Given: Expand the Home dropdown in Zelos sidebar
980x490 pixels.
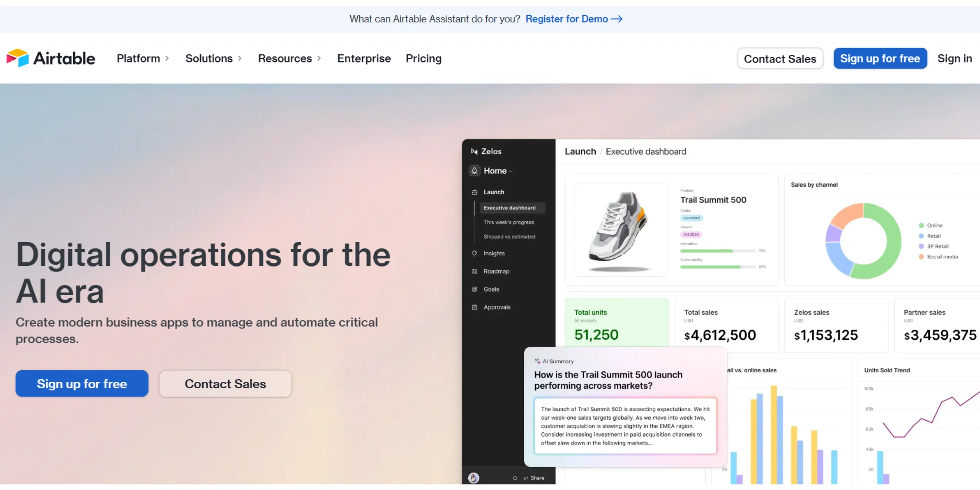Looking at the screenshot, I should pos(511,171).
